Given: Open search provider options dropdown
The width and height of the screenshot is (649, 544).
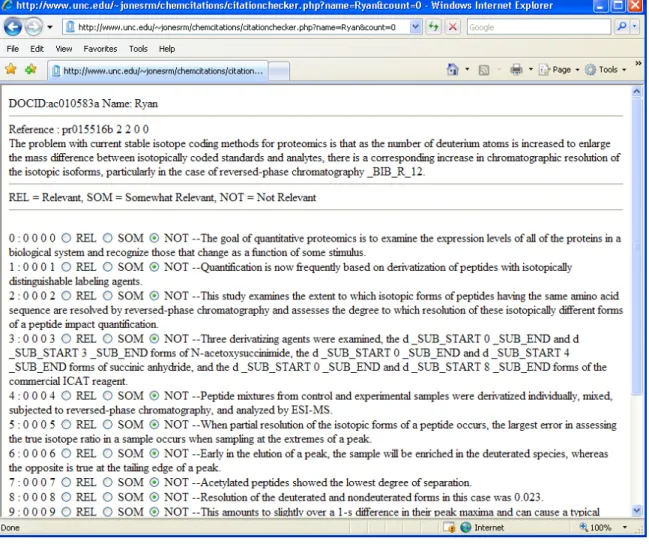Looking at the screenshot, I should (635, 27).
